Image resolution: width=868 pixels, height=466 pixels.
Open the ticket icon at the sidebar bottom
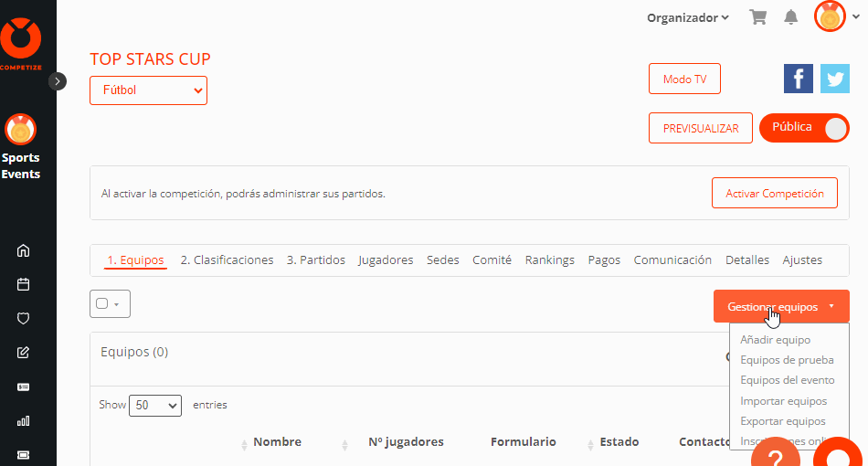point(23,455)
